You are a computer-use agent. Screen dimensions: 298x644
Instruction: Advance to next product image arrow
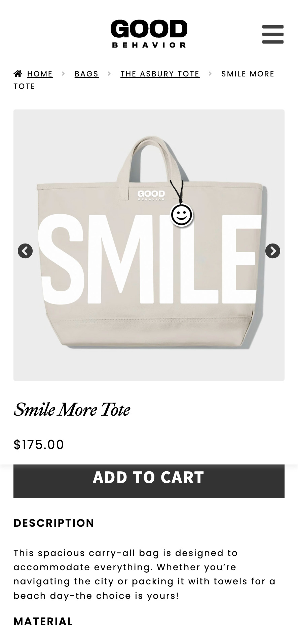273,251
